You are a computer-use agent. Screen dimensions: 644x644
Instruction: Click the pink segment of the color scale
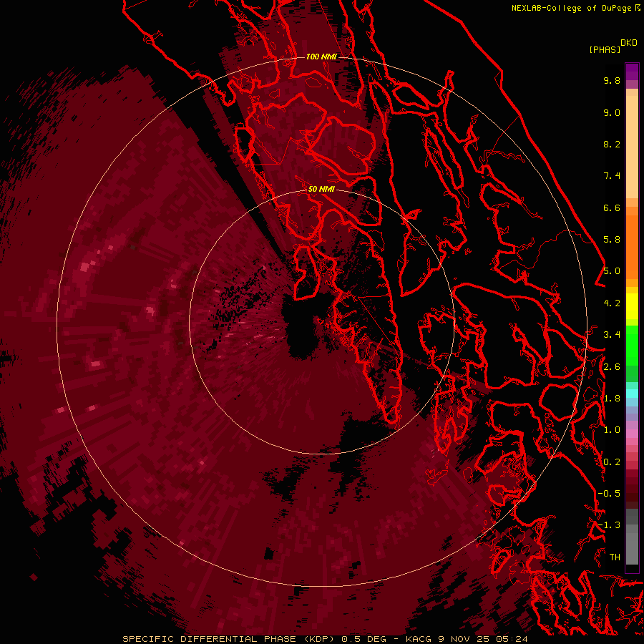click(632, 434)
